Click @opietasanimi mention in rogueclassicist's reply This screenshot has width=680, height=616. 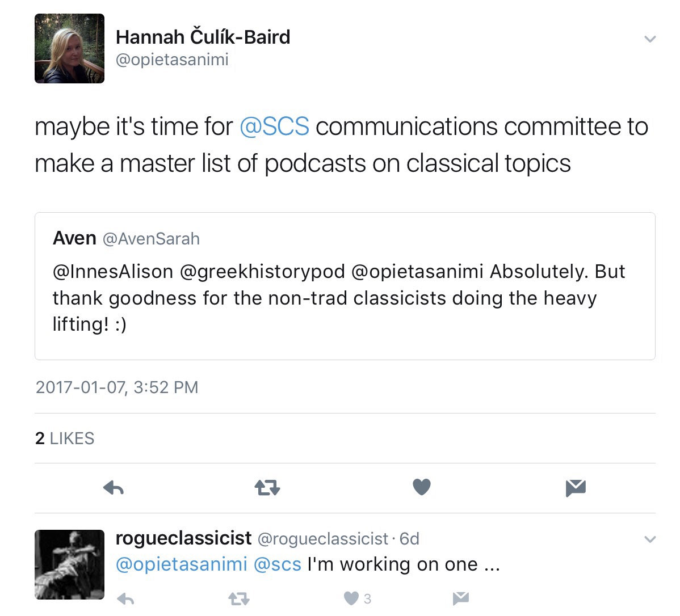tap(181, 564)
